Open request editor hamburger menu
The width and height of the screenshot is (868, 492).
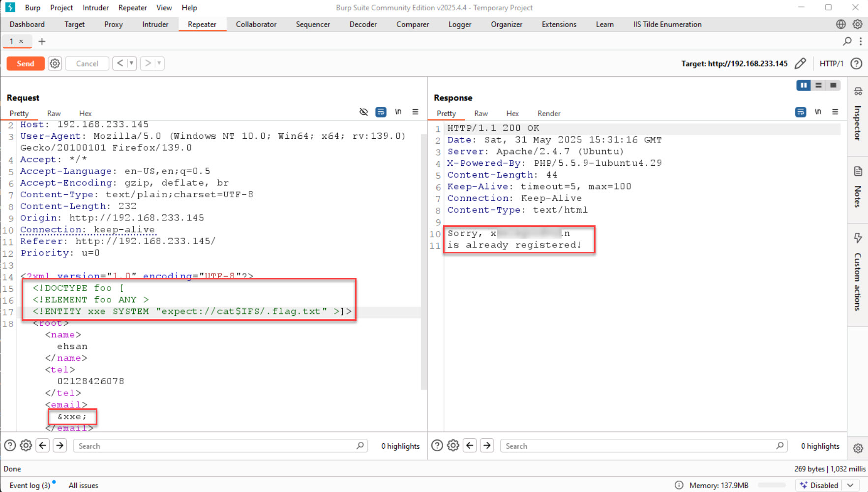click(x=416, y=112)
